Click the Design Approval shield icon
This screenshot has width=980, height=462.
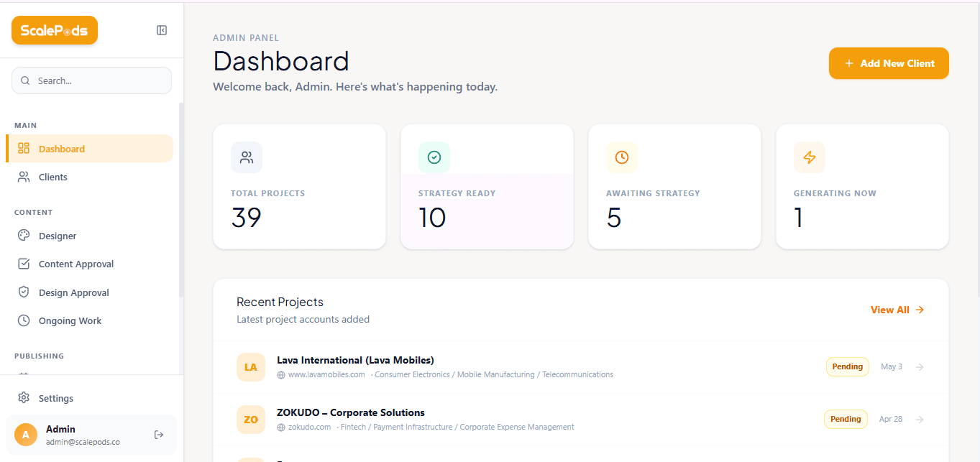tap(24, 292)
